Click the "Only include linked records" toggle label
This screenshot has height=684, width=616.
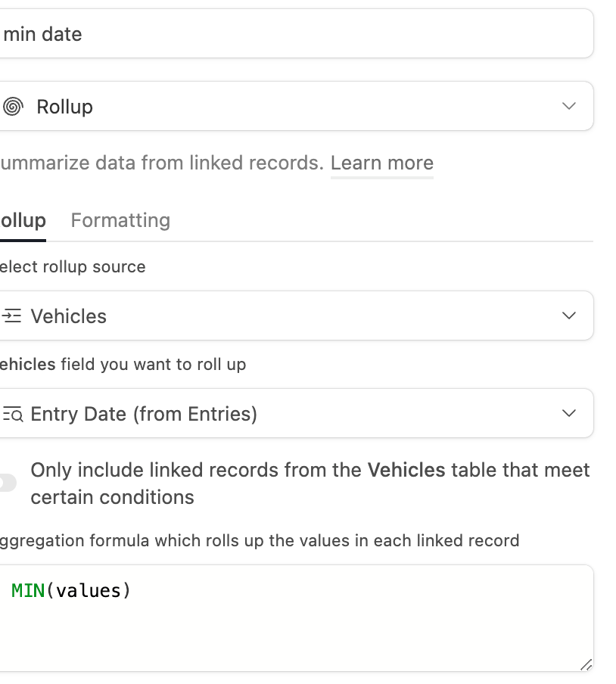(x=310, y=483)
